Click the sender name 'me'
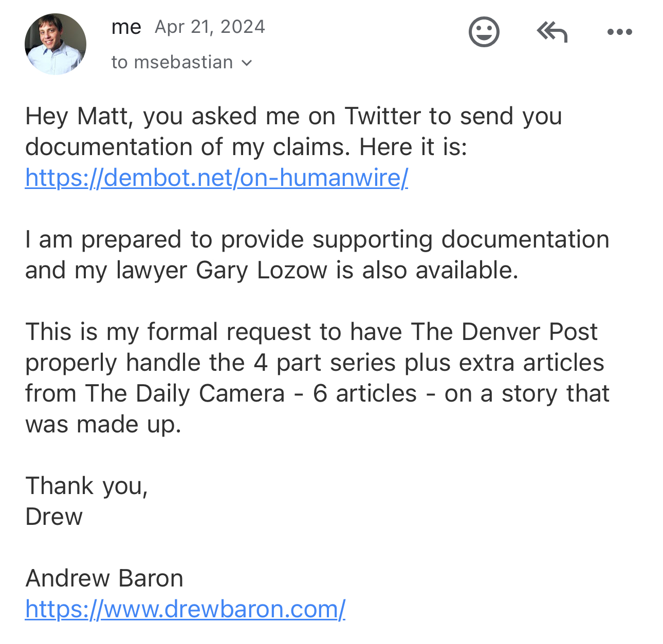 (126, 27)
